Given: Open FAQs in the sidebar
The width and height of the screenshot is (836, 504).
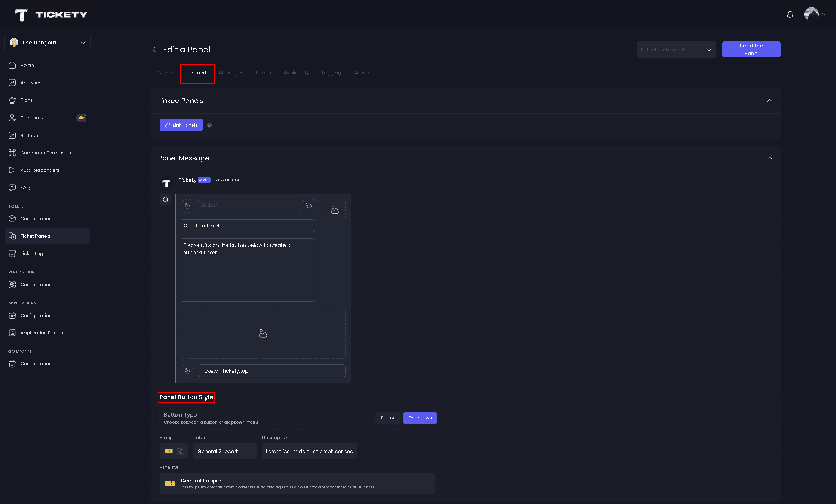Looking at the screenshot, I should click(x=47, y=187).
